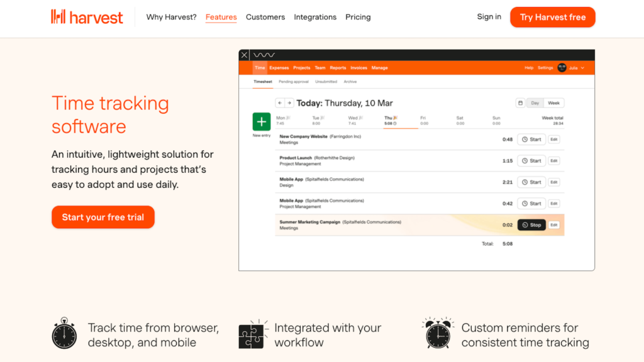Click the Harvest logo in header
The image size is (644, 362).
[x=87, y=17]
